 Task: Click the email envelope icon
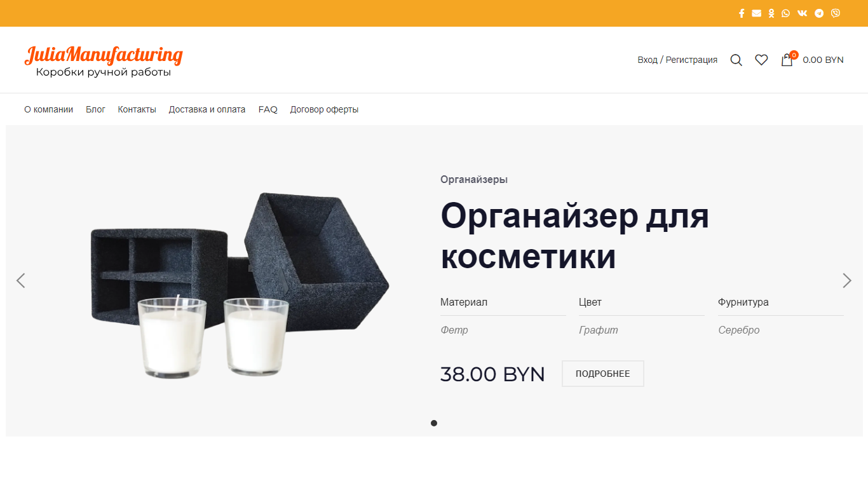click(x=756, y=13)
